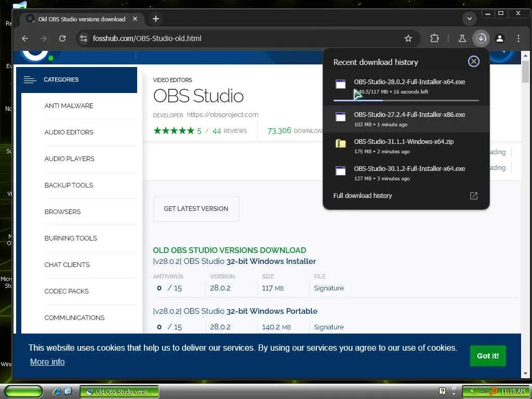Open the COMMUNICATIONS category

coord(74,317)
